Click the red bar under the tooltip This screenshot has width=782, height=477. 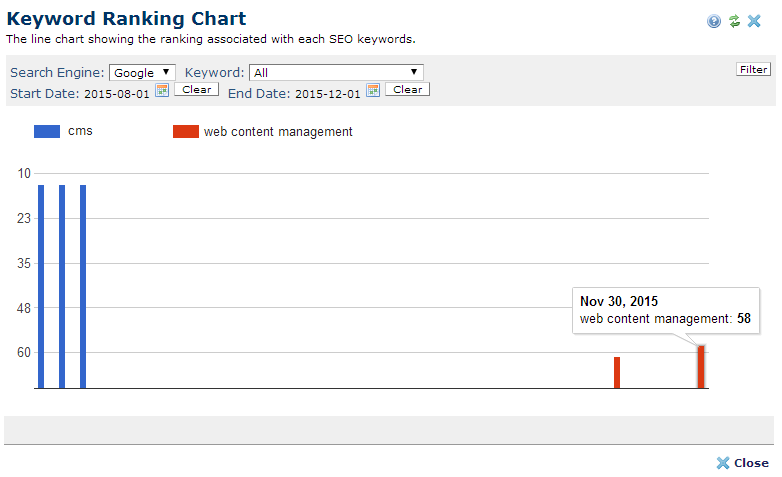(x=701, y=367)
